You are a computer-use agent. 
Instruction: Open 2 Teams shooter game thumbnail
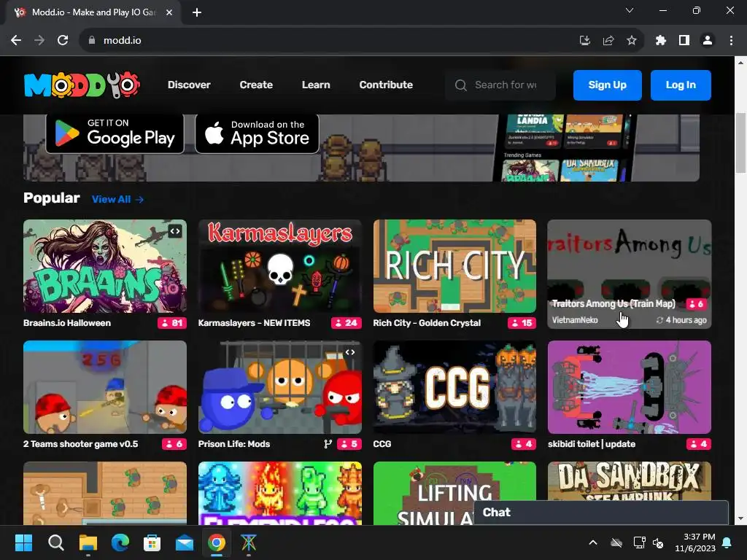coord(105,386)
